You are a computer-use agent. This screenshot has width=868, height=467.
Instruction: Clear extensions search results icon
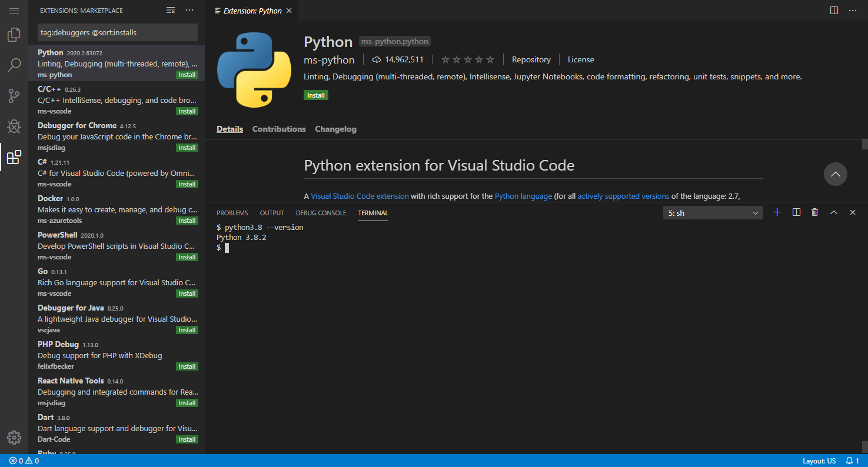click(x=171, y=11)
